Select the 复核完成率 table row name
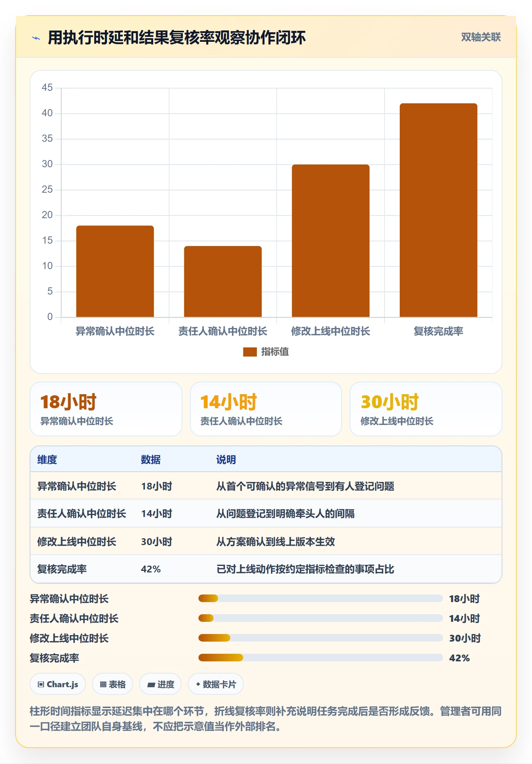The image size is (532, 764). pos(62,569)
